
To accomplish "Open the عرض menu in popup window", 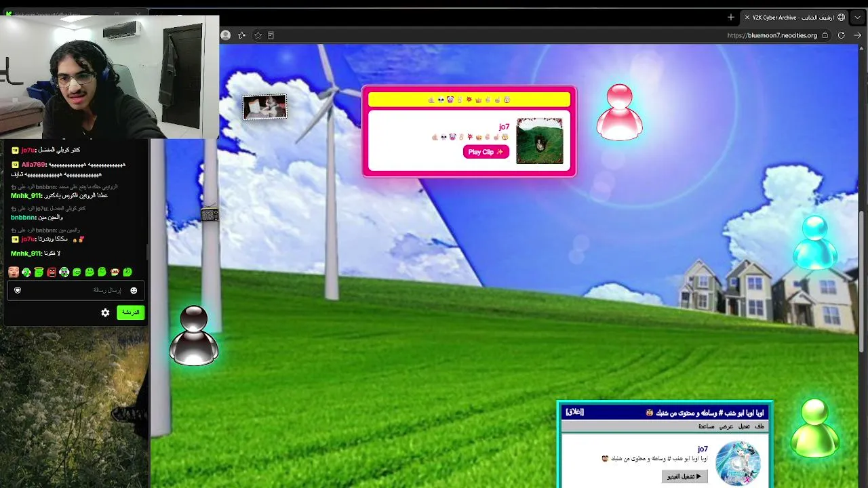I will [x=726, y=426].
